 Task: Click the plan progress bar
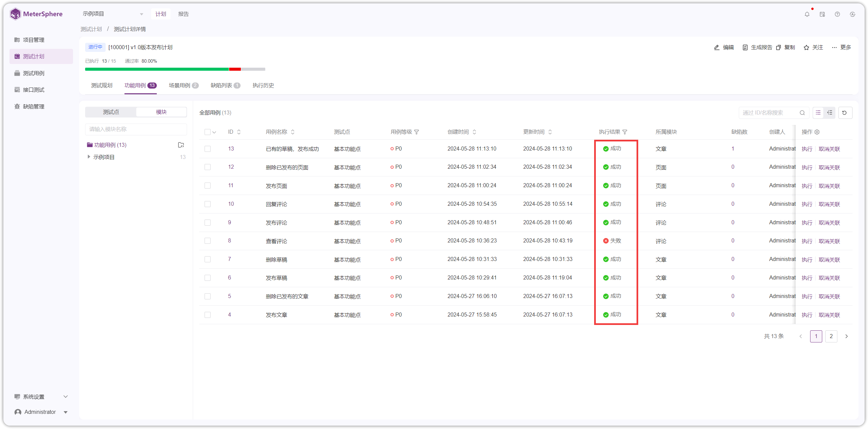(x=175, y=69)
